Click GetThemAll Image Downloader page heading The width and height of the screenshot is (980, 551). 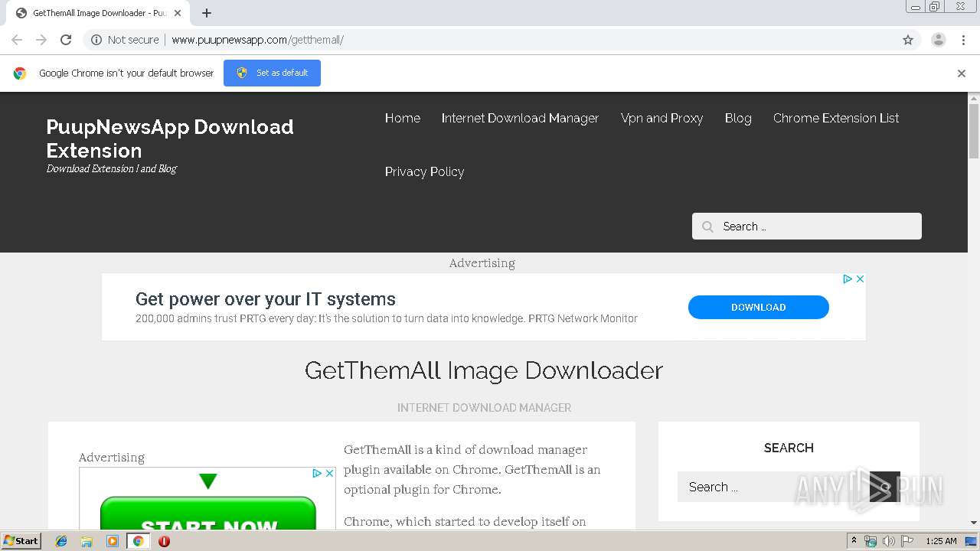484,370
